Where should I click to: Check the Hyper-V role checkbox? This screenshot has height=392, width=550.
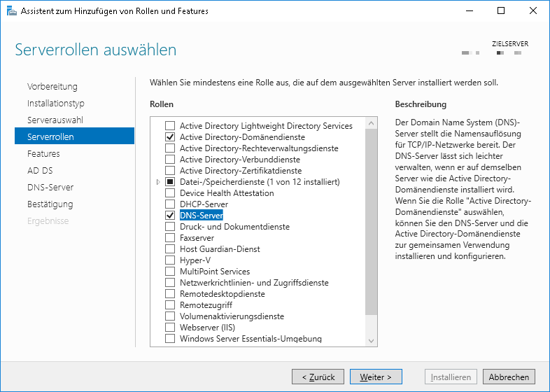(x=169, y=260)
